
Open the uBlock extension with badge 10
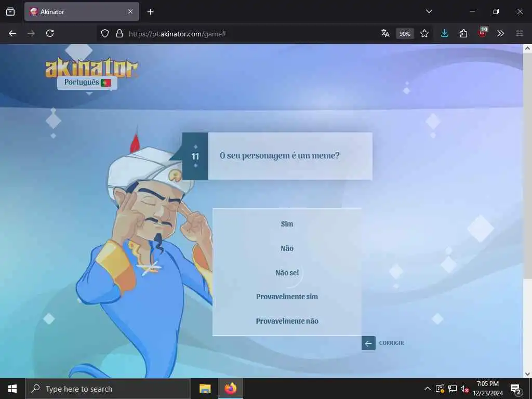483,33
